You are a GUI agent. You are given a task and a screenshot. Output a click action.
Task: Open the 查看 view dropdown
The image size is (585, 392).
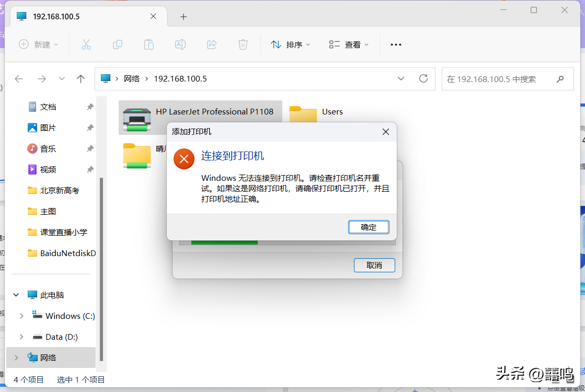349,45
